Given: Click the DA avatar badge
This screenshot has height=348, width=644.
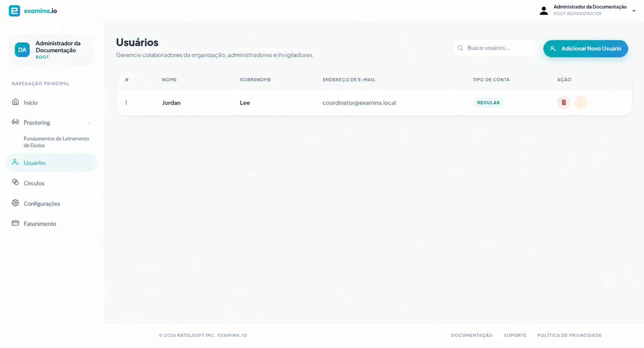Looking at the screenshot, I should point(22,50).
